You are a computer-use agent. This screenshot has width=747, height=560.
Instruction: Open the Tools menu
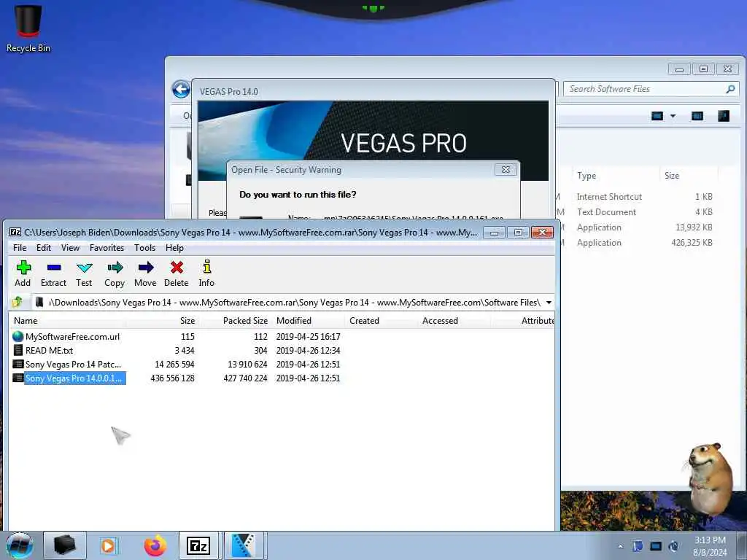pyautogui.click(x=144, y=248)
